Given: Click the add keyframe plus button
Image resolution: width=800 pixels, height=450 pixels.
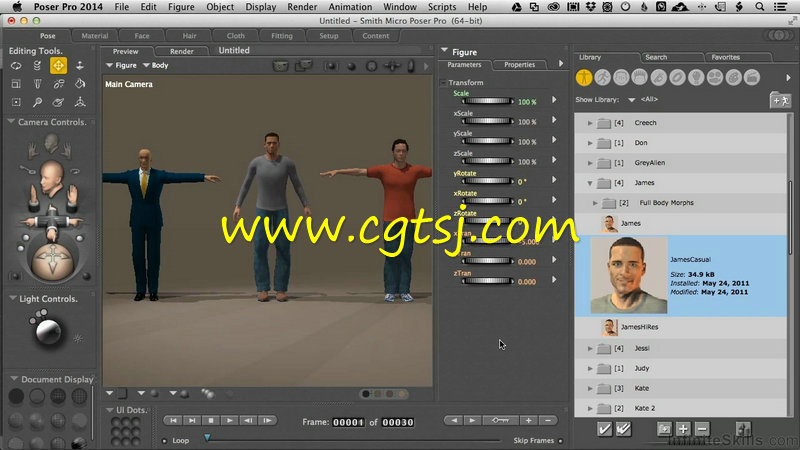Looking at the screenshot, I should click(x=529, y=420).
